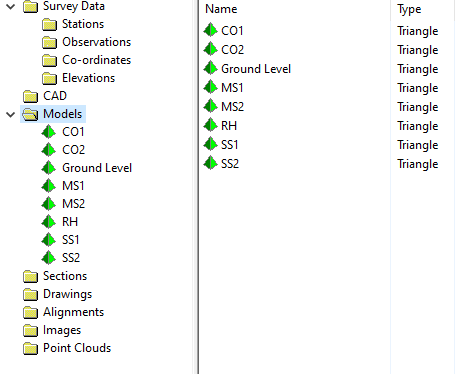Viewport: 459px width, 374px height.
Task: Select SS1 name in the list pane
Action: [230, 145]
